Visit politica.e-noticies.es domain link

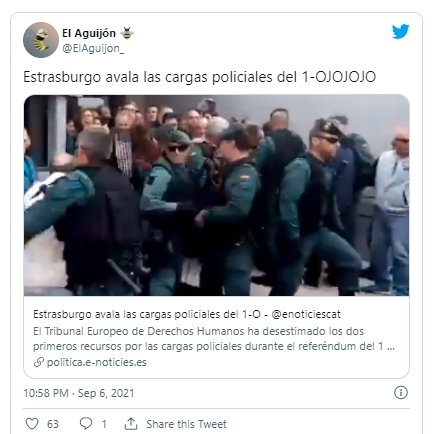click(97, 362)
